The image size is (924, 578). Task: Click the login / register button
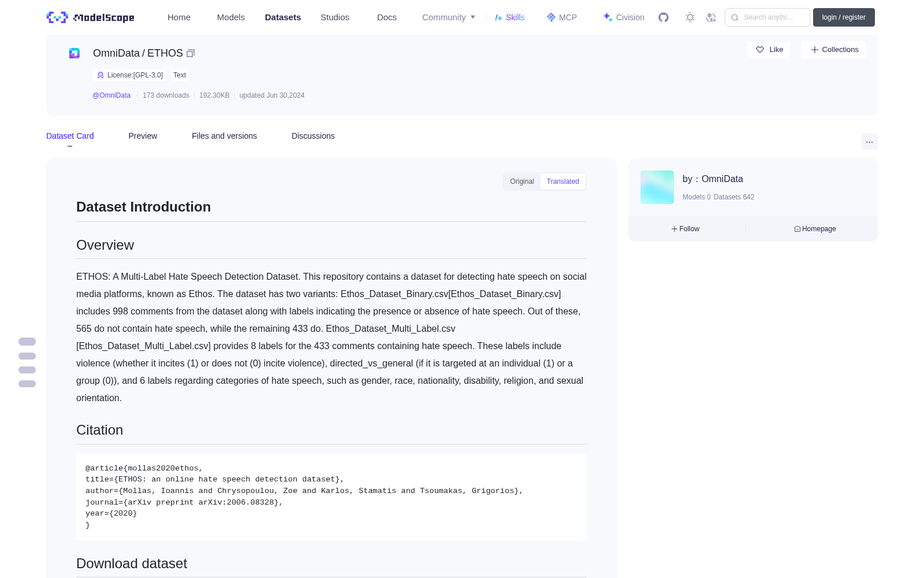[844, 17]
